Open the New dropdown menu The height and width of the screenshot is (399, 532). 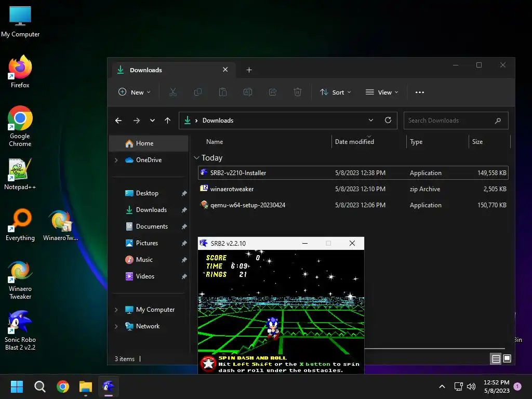[x=135, y=92]
